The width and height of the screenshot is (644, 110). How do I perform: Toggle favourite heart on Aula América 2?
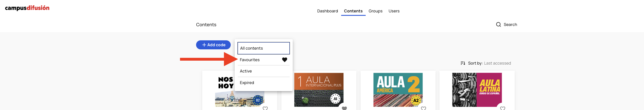pyautogui.click(x=423, y=108)
